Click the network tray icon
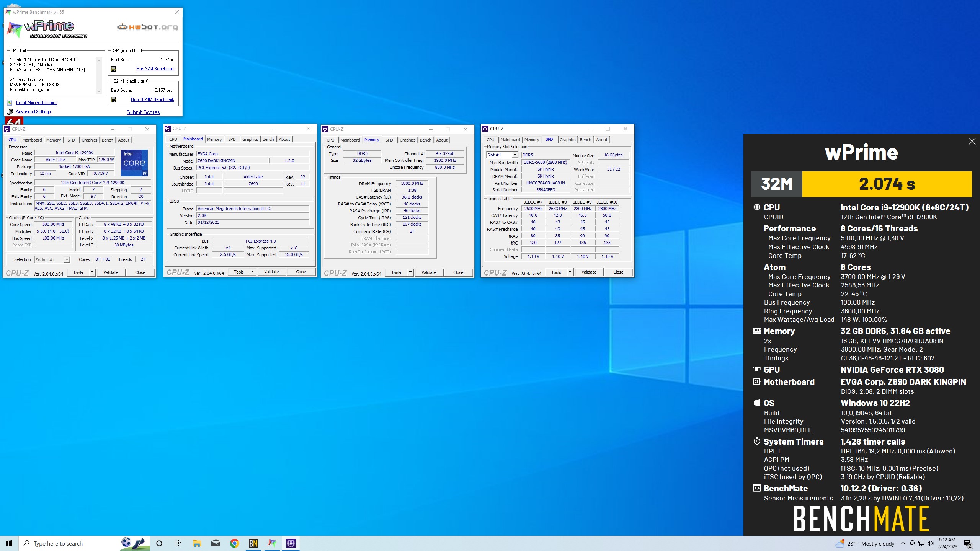The width and height of the screenshot is (980, 551). (x=921, y=543)
